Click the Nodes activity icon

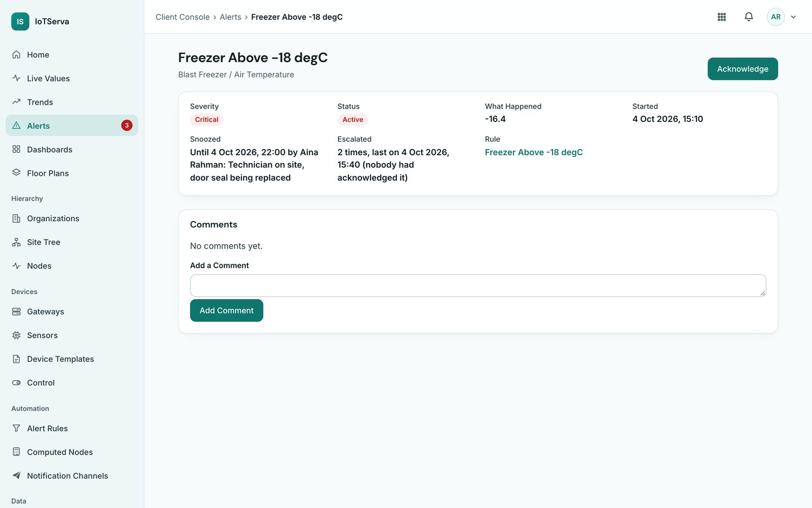pyautogui.click(x=16, y=266)
